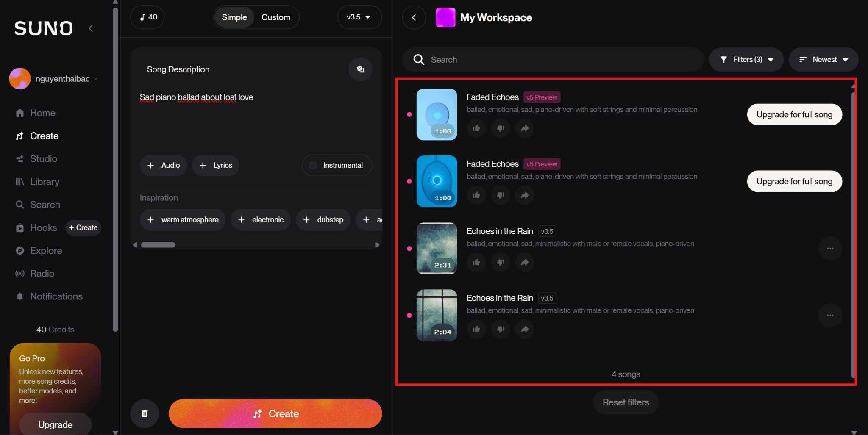The width and height of the screenshot is (868, 435).
Task: Click the Suno logo
Action: click(x=44, y=28)
